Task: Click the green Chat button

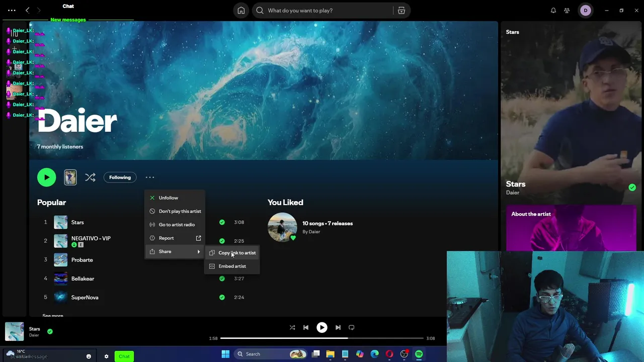Action: tap(124, 356)
